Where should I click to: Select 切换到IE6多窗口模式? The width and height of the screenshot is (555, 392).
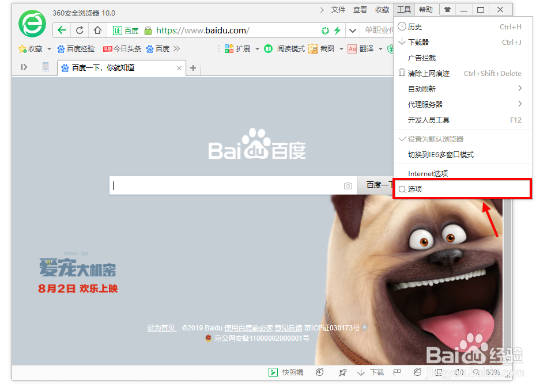pos(463,155)
